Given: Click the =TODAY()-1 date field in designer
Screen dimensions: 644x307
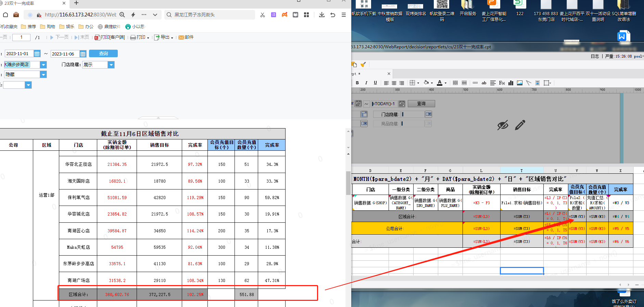Looking at the screenshot, I should [385, 103].
